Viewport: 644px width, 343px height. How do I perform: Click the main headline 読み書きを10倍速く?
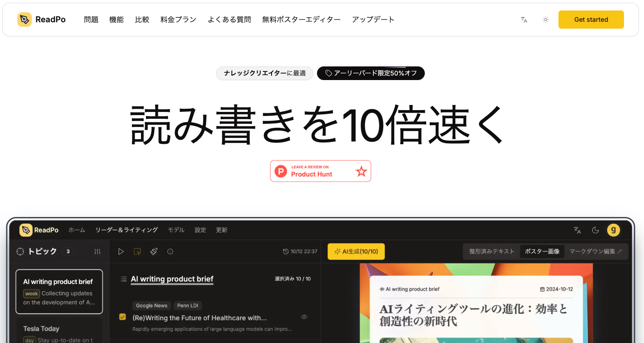[317, 125]
